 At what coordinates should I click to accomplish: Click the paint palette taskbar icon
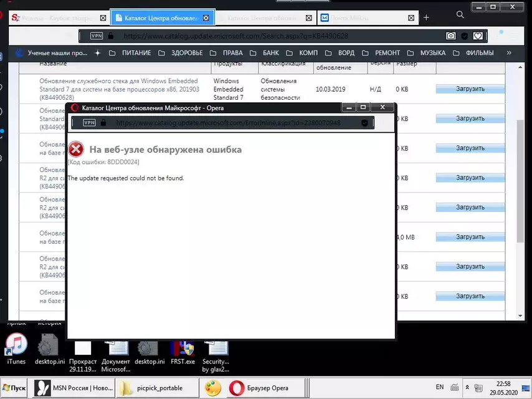point(212,388)
